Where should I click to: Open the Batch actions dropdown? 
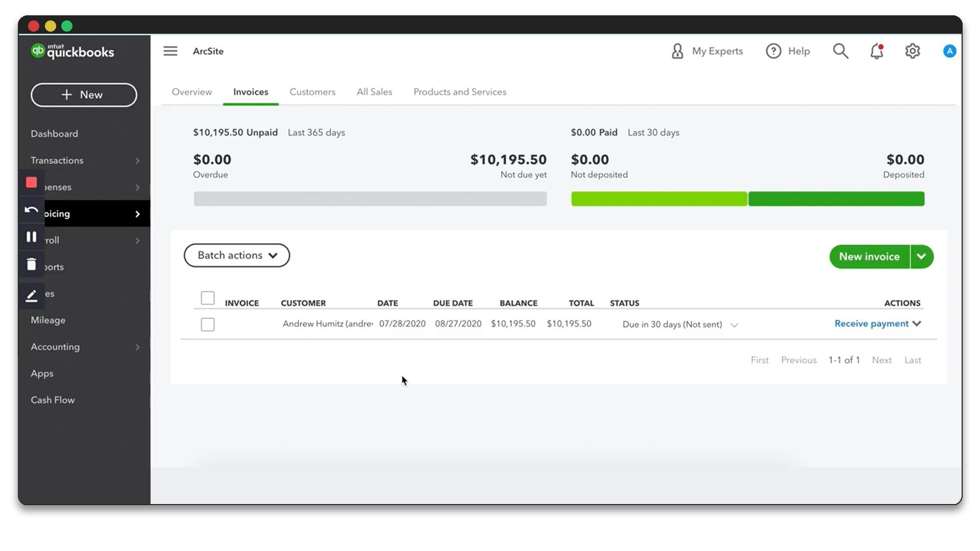pos(236,255)
